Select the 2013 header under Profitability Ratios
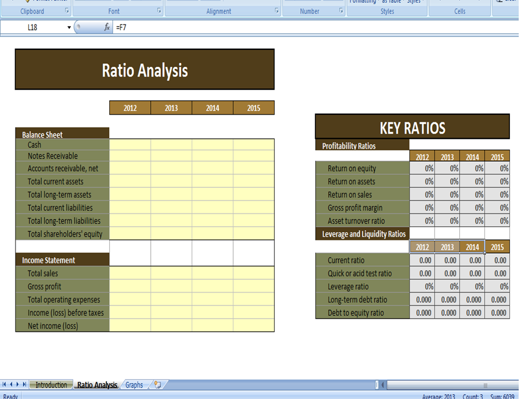Viewport: 532px width, 399px height. click(447, 156)
